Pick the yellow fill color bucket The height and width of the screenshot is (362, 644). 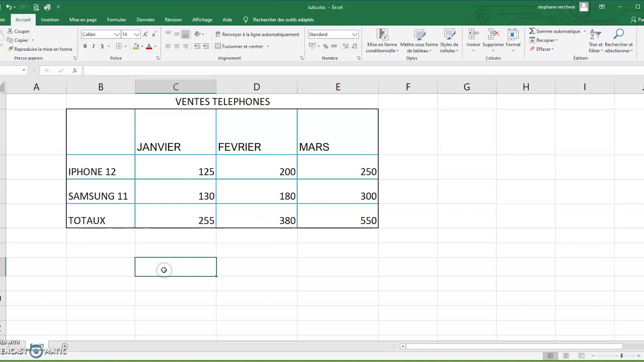(136, 46)
